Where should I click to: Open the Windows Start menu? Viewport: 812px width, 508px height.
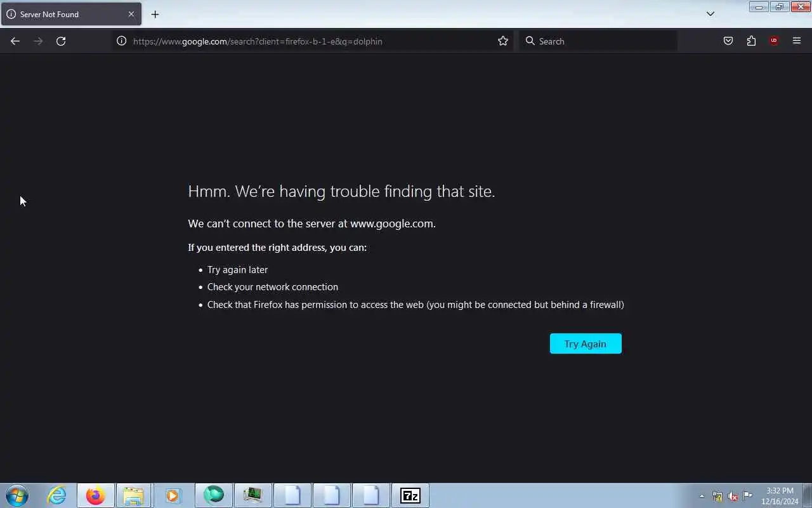tap(17, 495)
